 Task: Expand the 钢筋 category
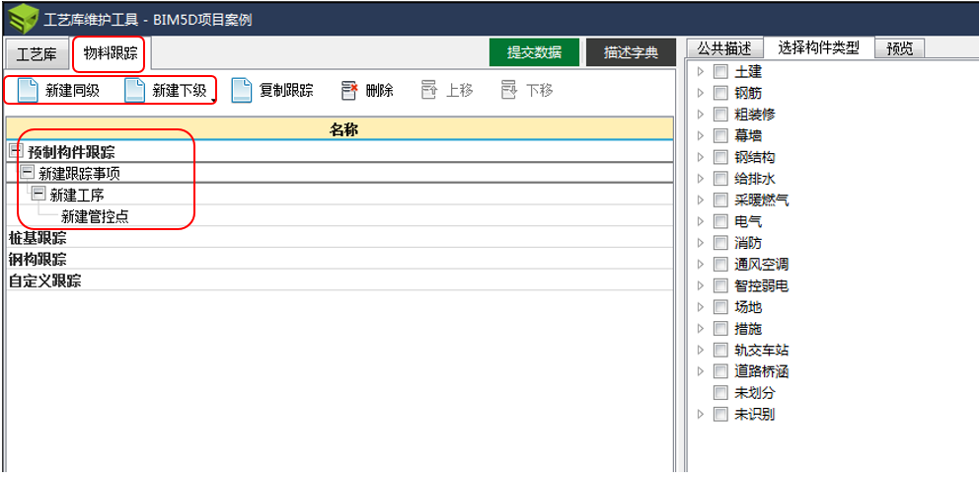(x=700, y=93)
